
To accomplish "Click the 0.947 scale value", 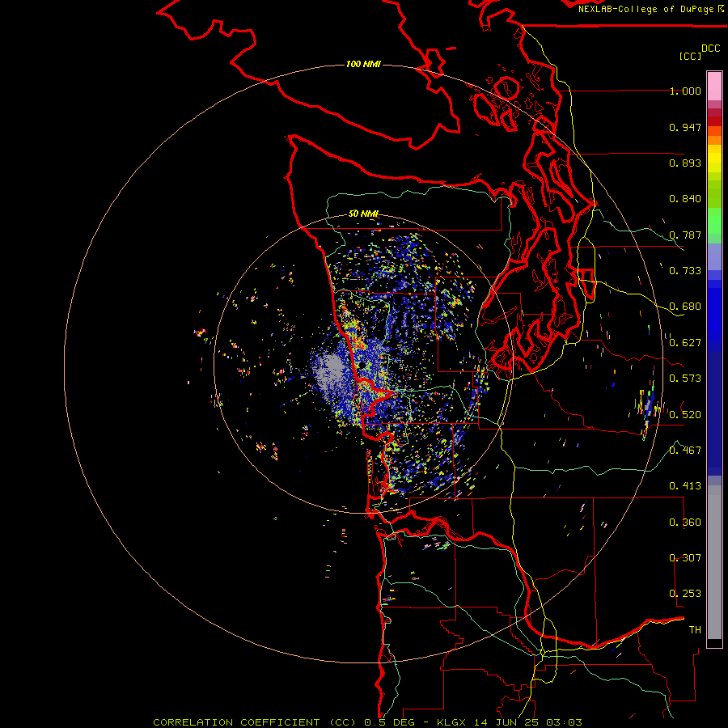I will click(685, 127).
